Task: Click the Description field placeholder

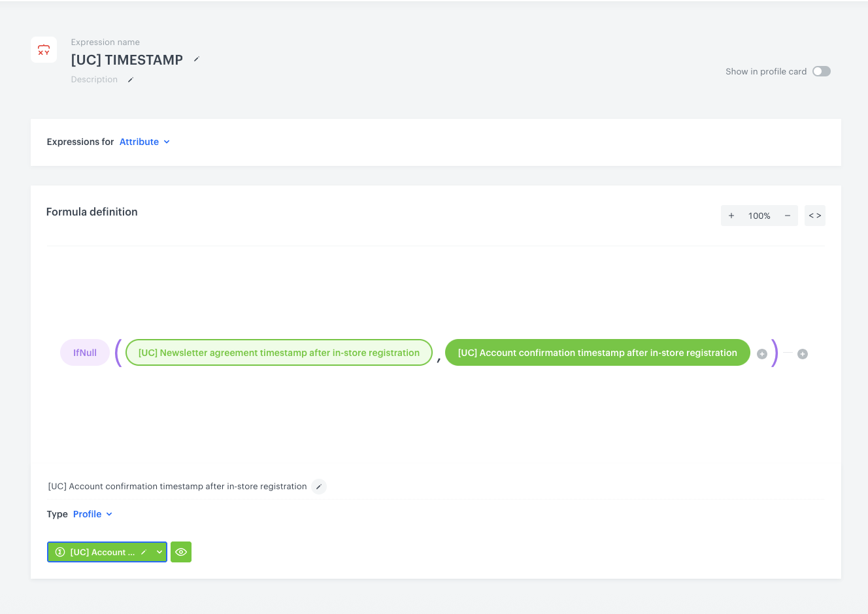Action: [x=94, y=80]
